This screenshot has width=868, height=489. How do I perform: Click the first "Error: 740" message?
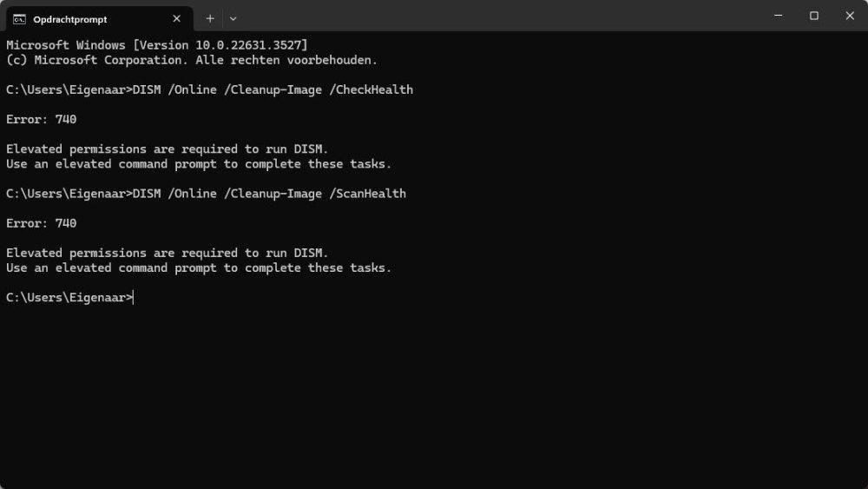pyautogui.click(x=41, y=119)
